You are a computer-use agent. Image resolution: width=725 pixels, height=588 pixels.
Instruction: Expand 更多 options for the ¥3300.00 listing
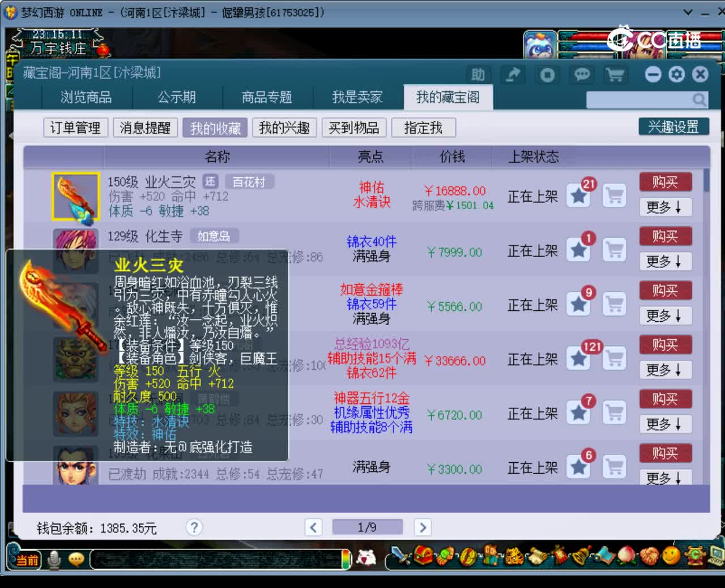pyautogui.click(x=666, y=477)
